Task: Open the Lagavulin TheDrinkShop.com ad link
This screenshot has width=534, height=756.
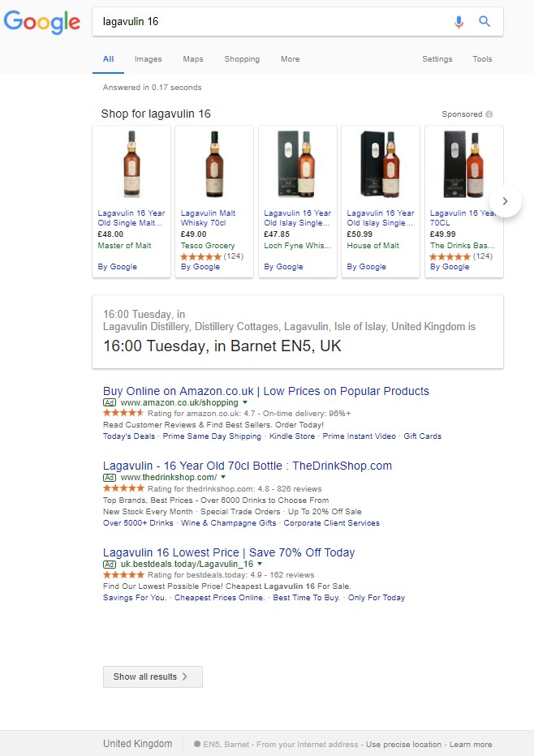Action: 248,466
